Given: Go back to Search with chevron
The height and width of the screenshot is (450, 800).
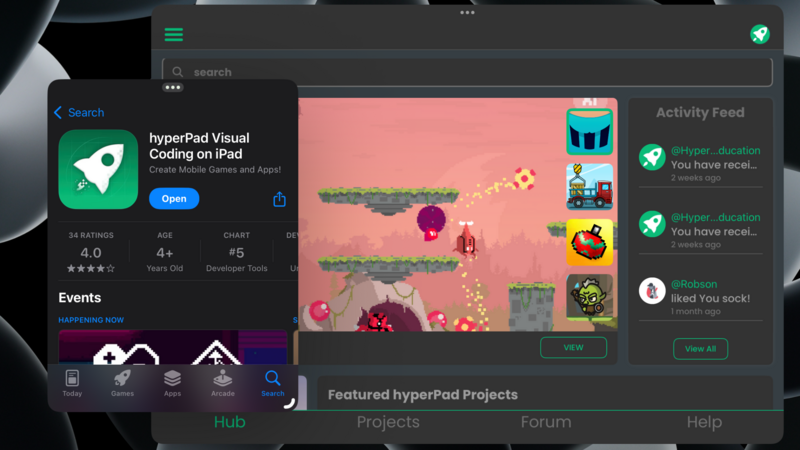Looking at the screenshot, I should 79,112.
